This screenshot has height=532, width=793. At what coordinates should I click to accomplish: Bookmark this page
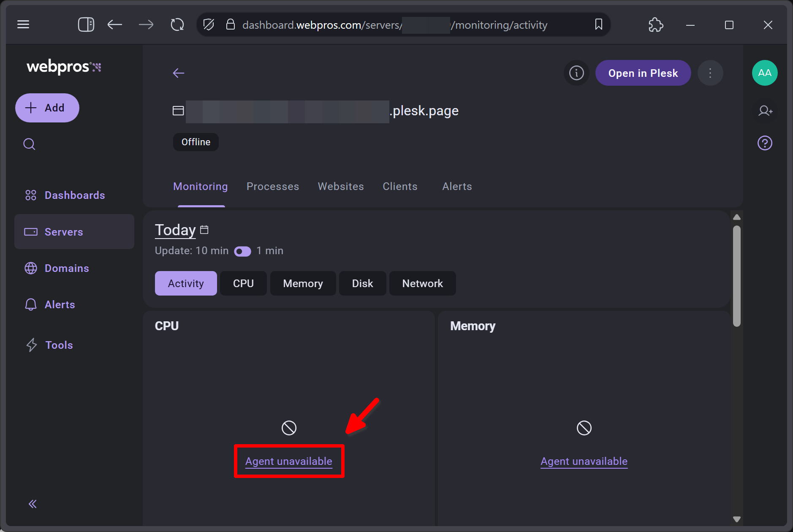point(598,24)
